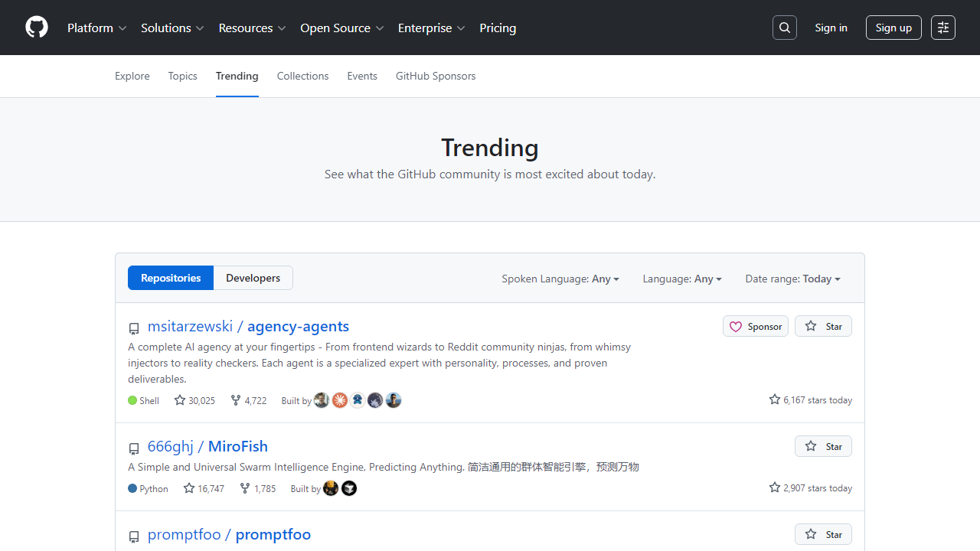Click the fifth contributor avatar of agency-agents

click(x=394, y=400)
